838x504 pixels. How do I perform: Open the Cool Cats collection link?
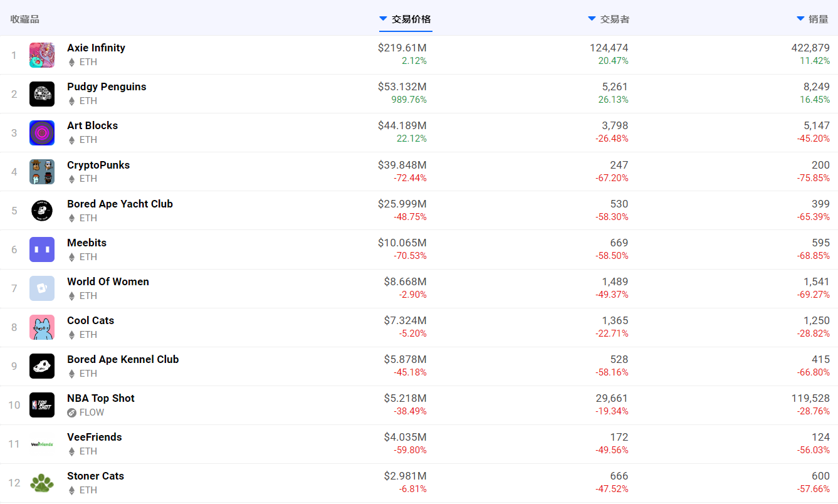point(90,320)
